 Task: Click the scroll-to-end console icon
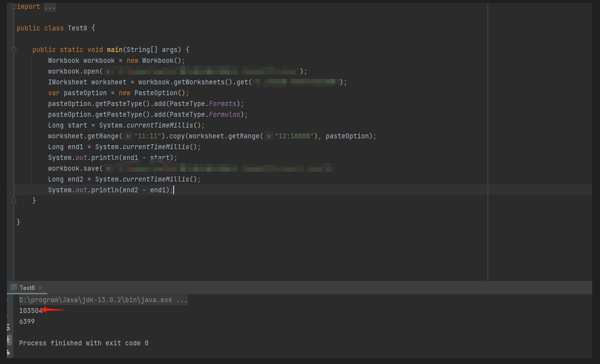(x=8, y=339)
